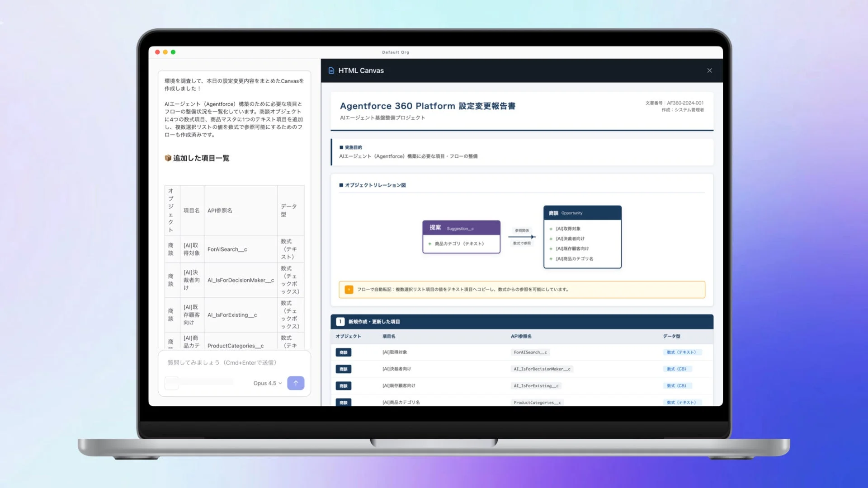The image size is (868, 488).
Task: Select [AI]商品カテゴリ名 in the Opportunity card
Action: (x=574, y=258)
